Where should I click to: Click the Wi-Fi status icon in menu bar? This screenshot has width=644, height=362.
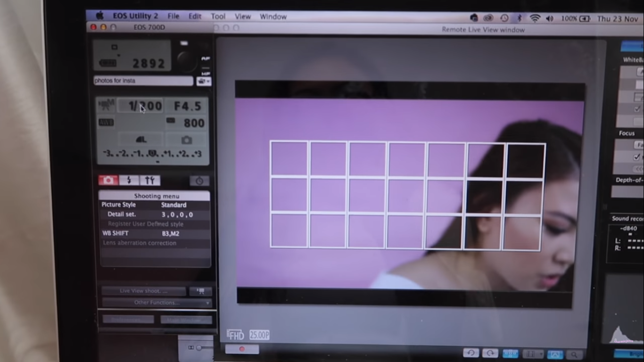[x=535, y=18]
